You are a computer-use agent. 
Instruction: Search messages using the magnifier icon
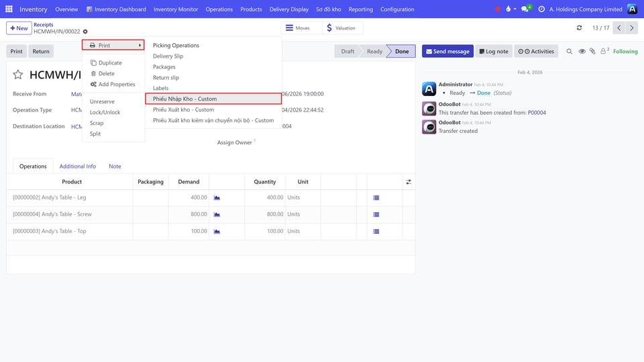tap(570, 51)
